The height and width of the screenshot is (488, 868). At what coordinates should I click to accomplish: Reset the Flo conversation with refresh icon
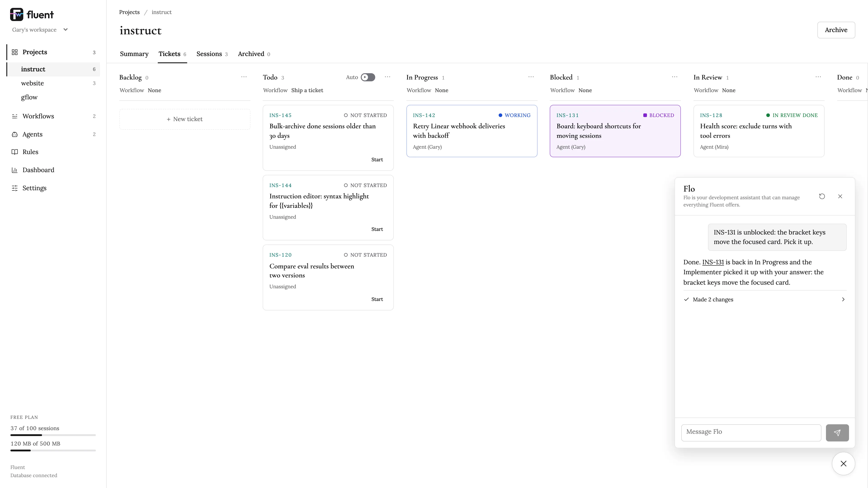[822, 196]
